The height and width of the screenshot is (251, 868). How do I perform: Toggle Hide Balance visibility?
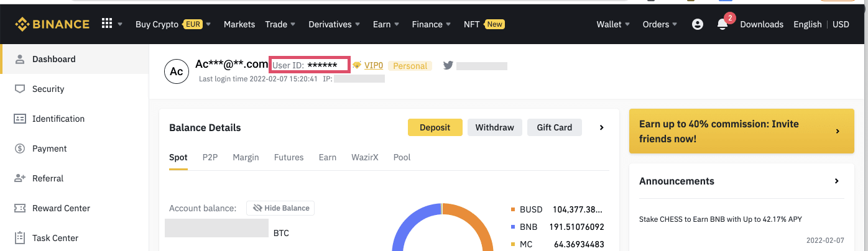280,208
